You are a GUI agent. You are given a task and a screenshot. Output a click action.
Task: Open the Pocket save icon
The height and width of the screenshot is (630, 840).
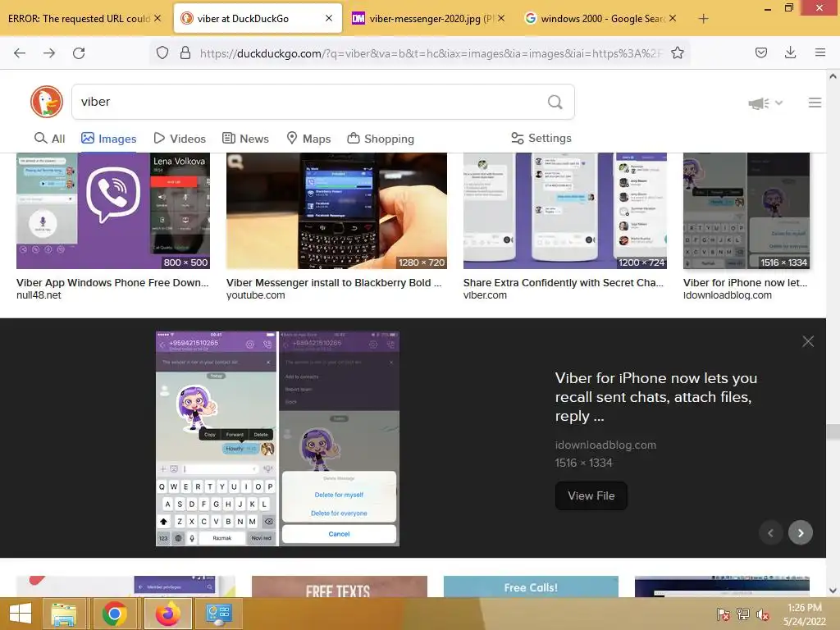[x=760, y=52]
